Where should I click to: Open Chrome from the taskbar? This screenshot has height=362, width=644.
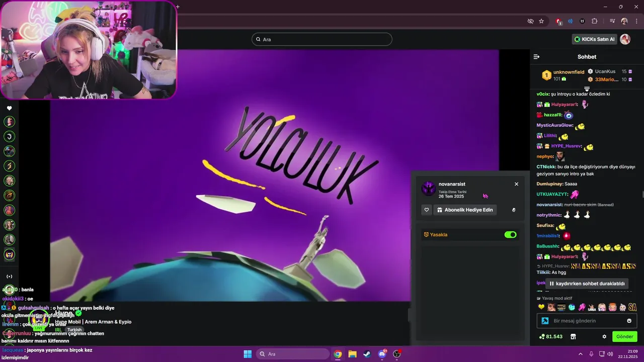point(338,354)
